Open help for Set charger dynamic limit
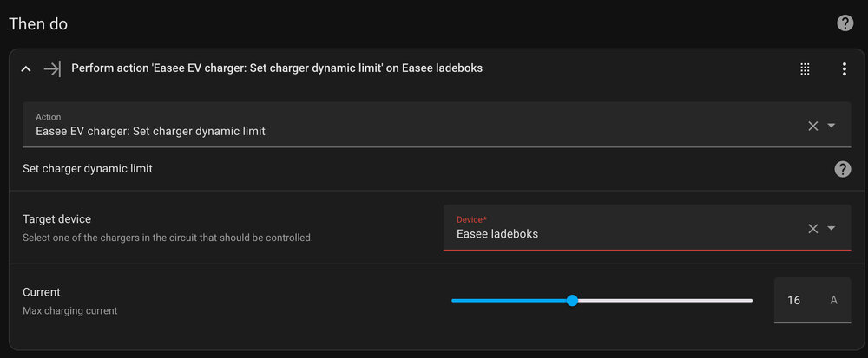The width and height of the screenshot is (868, 358). point(842,169)
